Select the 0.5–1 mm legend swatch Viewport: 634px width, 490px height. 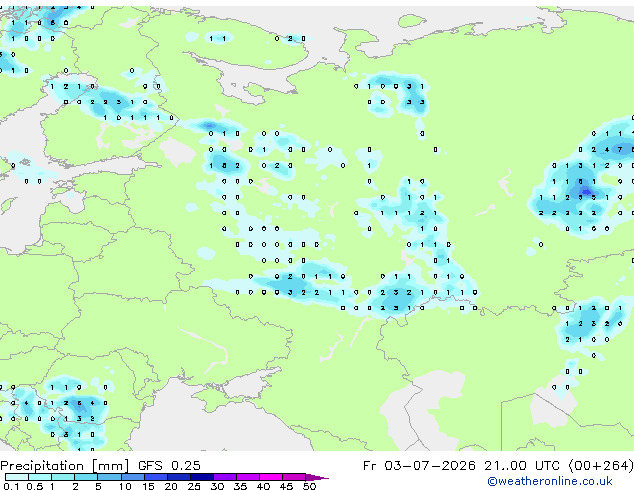coord(40,477)
